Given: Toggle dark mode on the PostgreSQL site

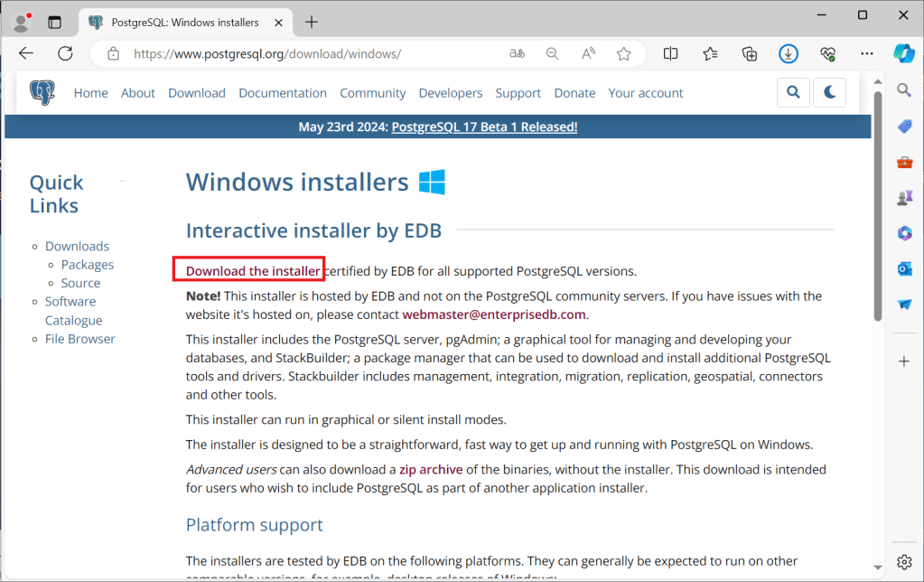Looking at the screenshot, I should (x=829, y=92).
